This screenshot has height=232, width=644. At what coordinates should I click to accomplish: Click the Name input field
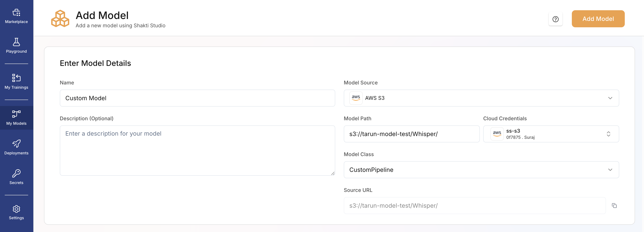point(197,98)
